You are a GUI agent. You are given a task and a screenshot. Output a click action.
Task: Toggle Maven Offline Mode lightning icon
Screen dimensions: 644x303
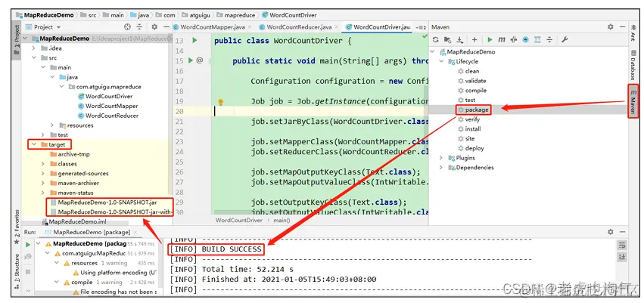(x=525, y=40)
